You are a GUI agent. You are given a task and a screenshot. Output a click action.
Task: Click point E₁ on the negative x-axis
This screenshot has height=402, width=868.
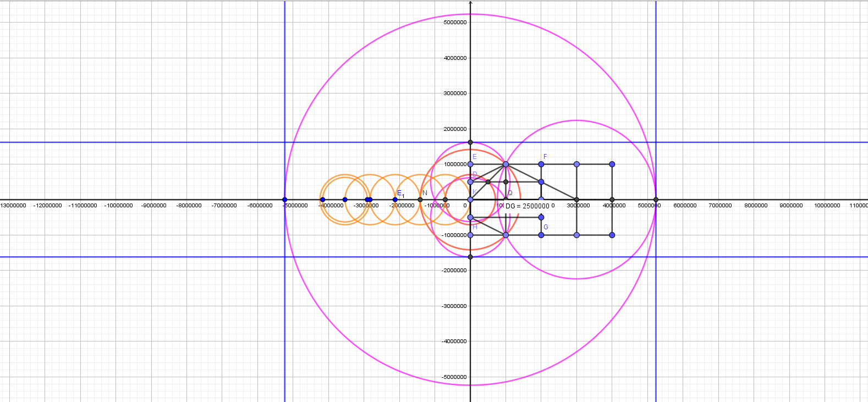tap(395, 200)
